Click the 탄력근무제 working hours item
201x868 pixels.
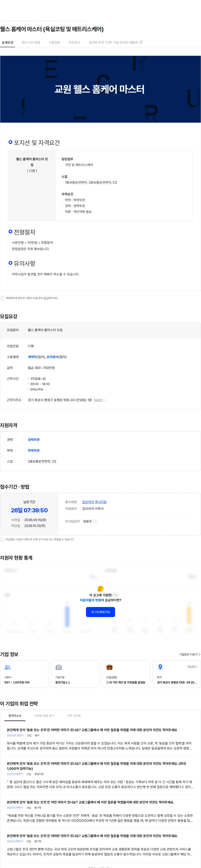pos(36,389)
